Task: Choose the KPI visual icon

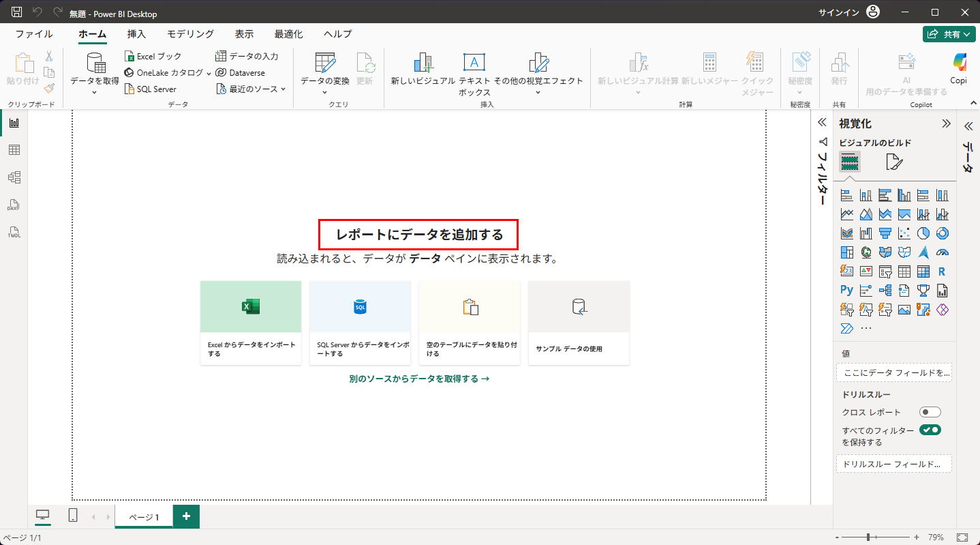Action: [x=866, y=271]
